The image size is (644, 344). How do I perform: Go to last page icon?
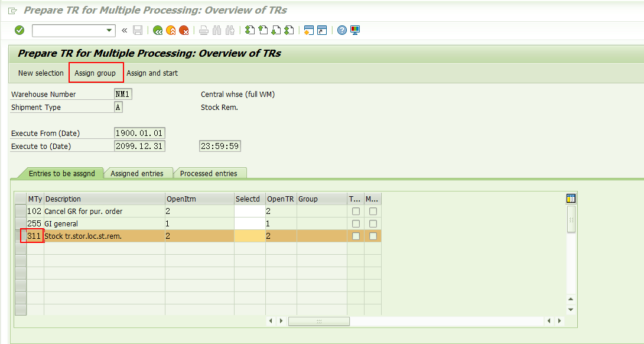[x=289, y=30]
